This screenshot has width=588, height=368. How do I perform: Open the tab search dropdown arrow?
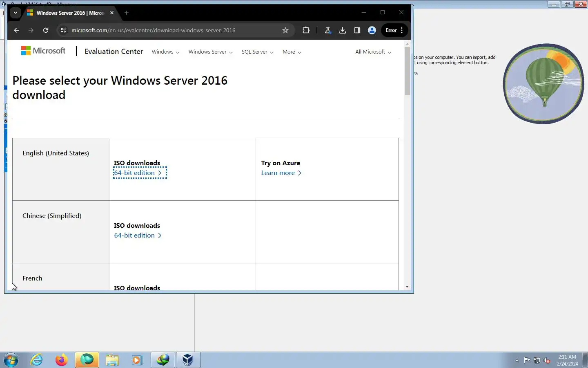[15, 13]
